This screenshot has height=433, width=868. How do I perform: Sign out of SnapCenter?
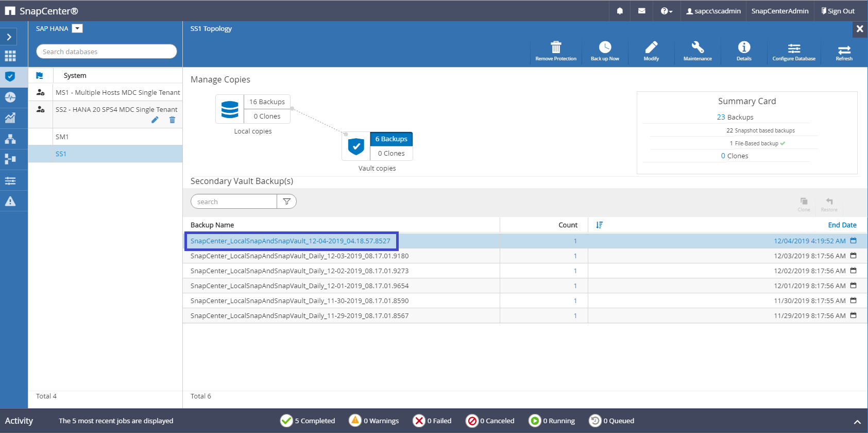[838, 11]
